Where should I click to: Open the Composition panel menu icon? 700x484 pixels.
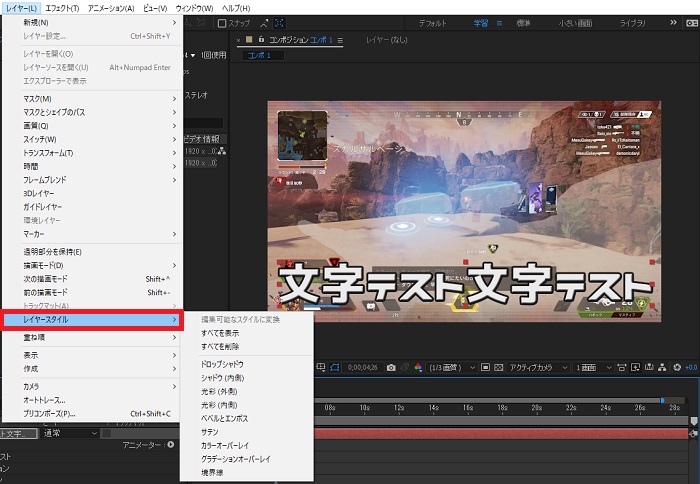tap(340, 40)
